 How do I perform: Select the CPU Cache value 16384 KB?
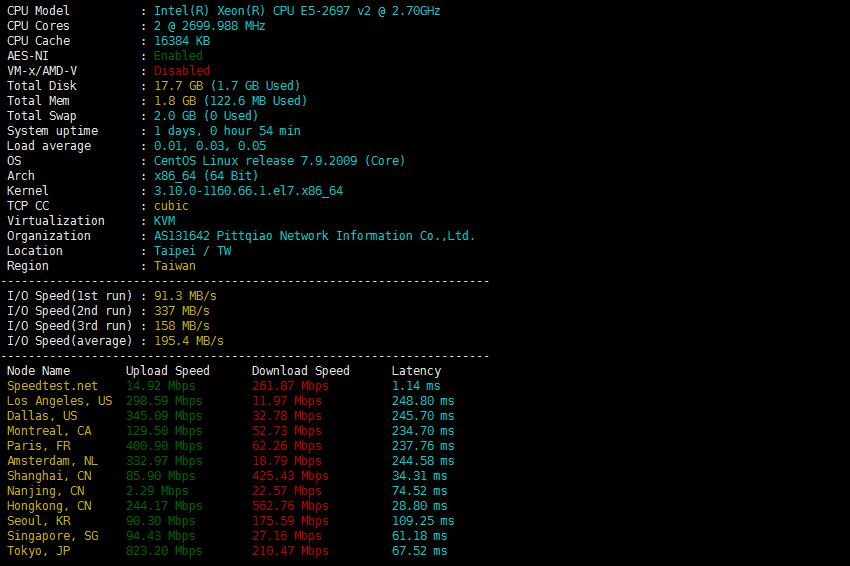(182, 41)
